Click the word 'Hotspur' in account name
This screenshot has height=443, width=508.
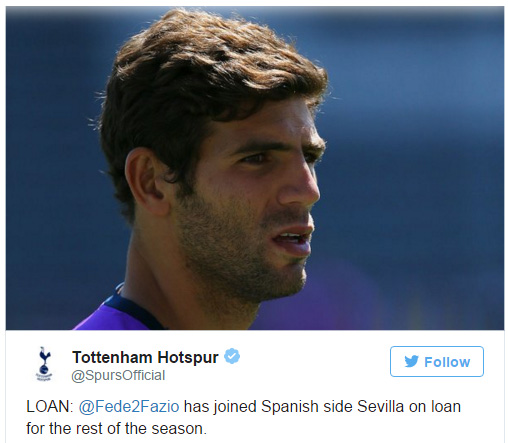(x=188, y=357)
